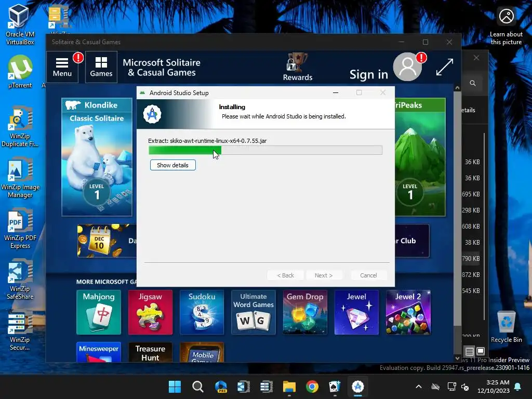
Task: Click the scroll down arrow in Solitaire
Action: point(457,358)
